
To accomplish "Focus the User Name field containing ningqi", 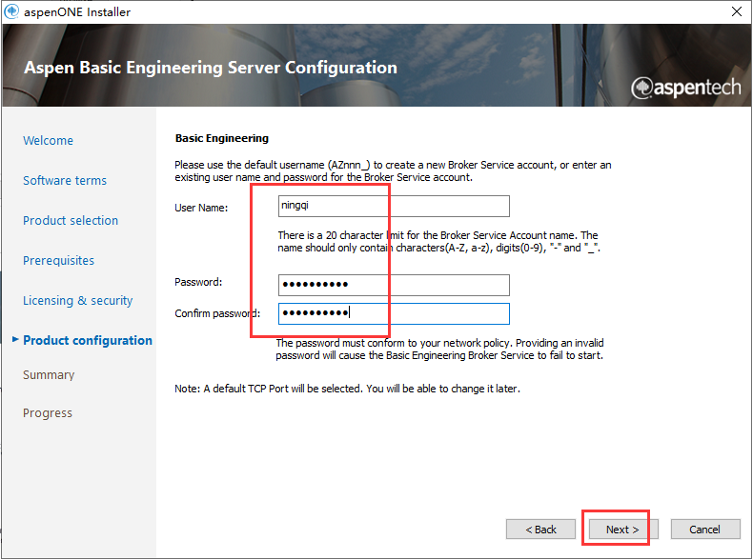I will (x=394, y=207).
